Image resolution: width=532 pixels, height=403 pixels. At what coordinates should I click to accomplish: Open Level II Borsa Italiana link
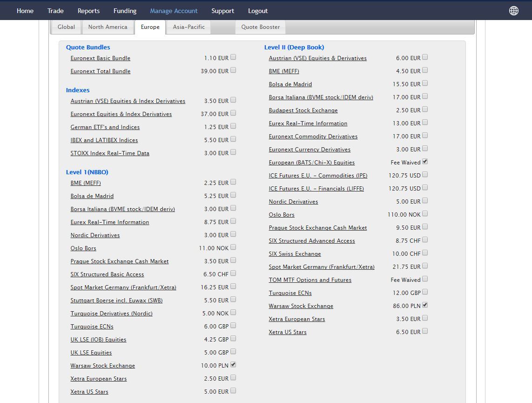coord(321,97)
